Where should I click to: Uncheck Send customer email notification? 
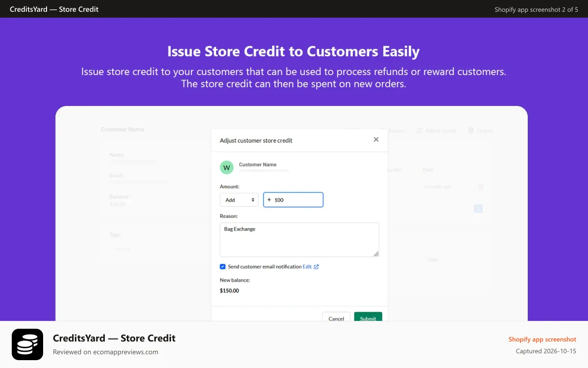[x=222, y=266]
